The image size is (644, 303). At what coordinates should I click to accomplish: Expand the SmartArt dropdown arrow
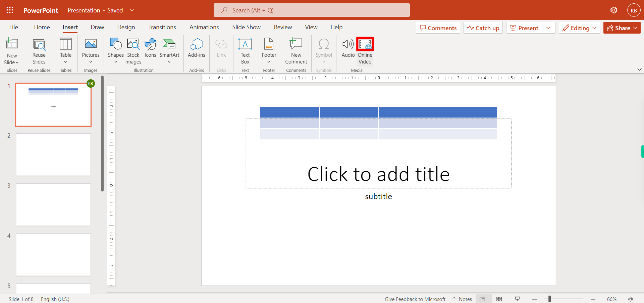pos(169,62)
